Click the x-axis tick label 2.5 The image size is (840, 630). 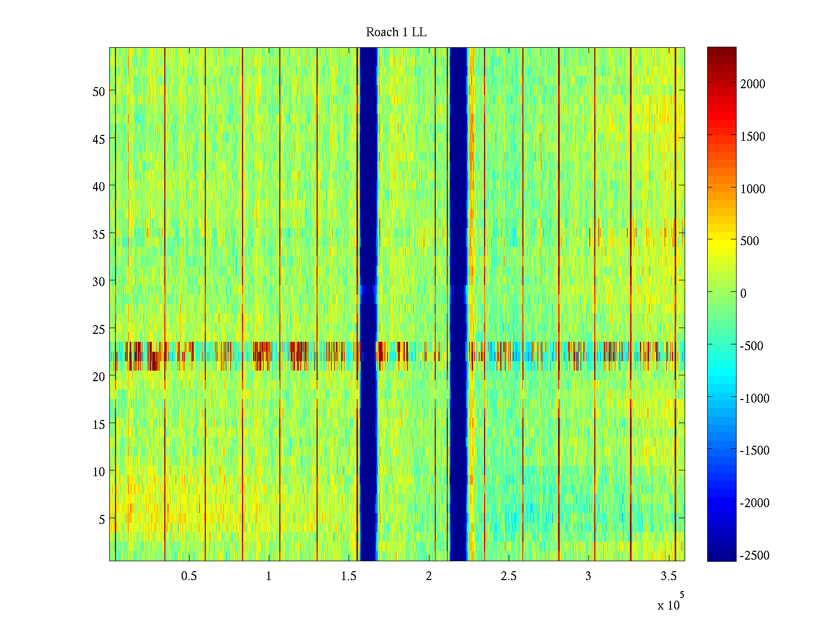pos(508,576)
